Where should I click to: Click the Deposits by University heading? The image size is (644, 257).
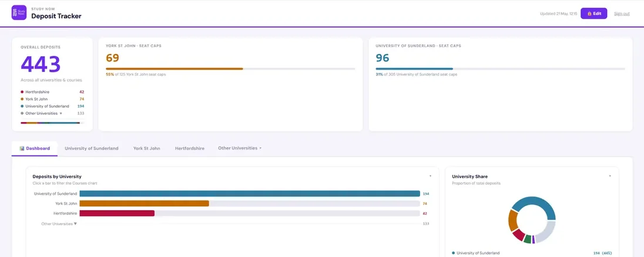click(56, 177)
